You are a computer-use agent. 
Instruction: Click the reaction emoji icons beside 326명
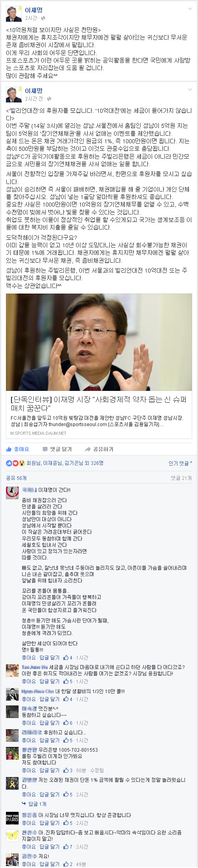16,463
